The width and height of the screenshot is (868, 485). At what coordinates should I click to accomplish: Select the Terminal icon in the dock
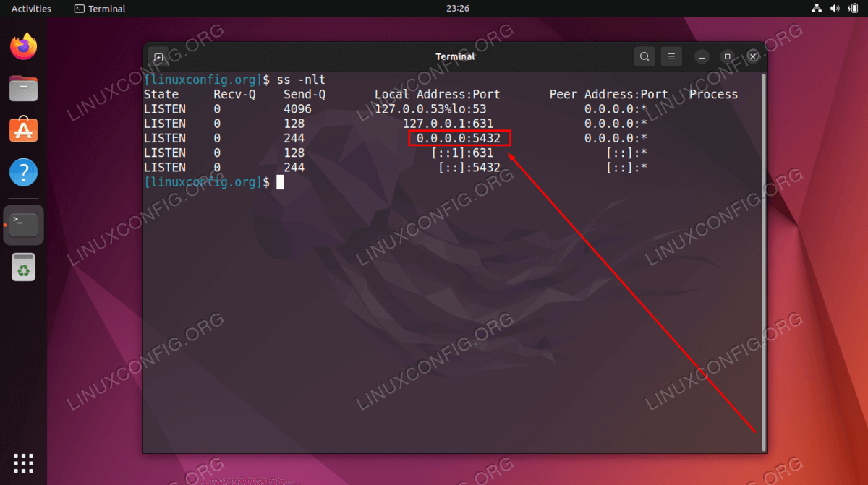pyautogui.click(x=24, y=225)
